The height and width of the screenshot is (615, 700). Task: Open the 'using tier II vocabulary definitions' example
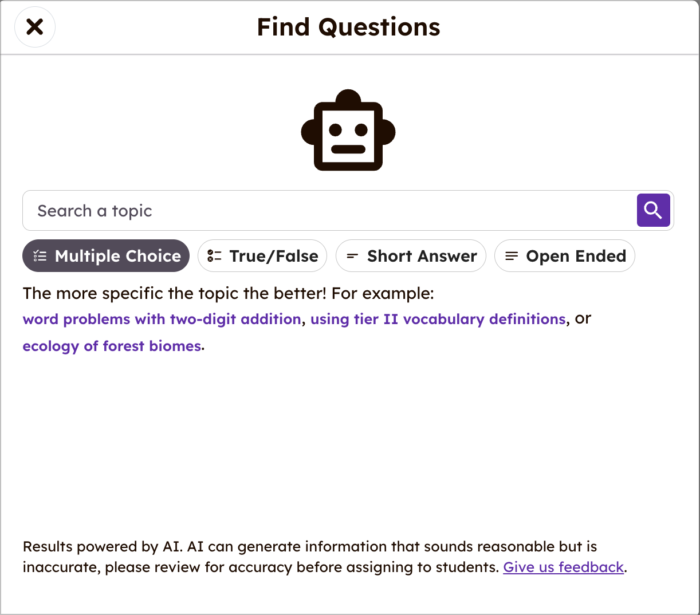click(437, 319)
